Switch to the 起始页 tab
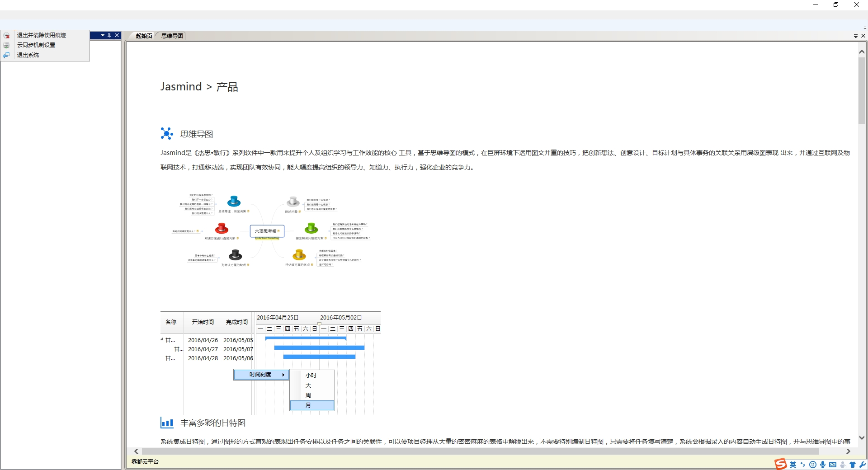This screenshot has height=470, width=868. coord(144,36)
